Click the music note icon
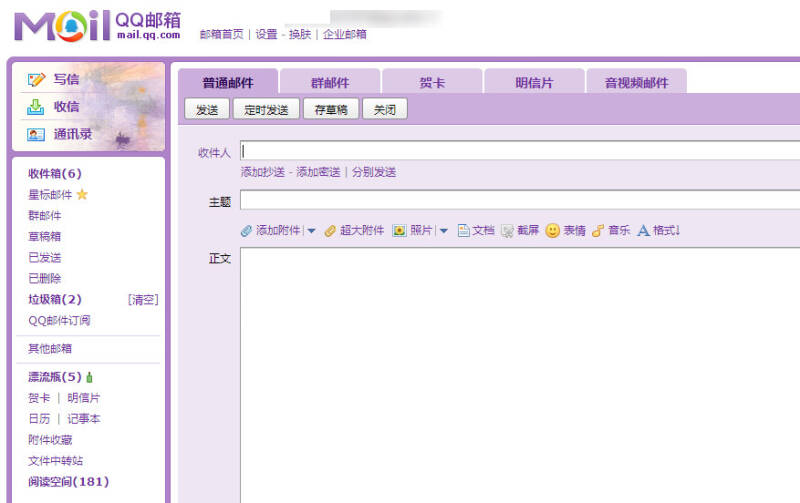 coord(598,231)
